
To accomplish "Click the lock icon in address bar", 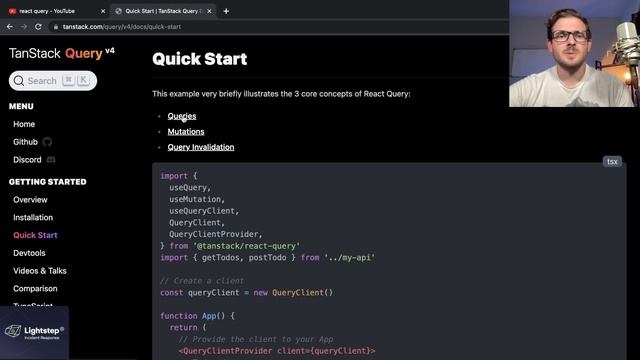I will click(x=56, y=27).
